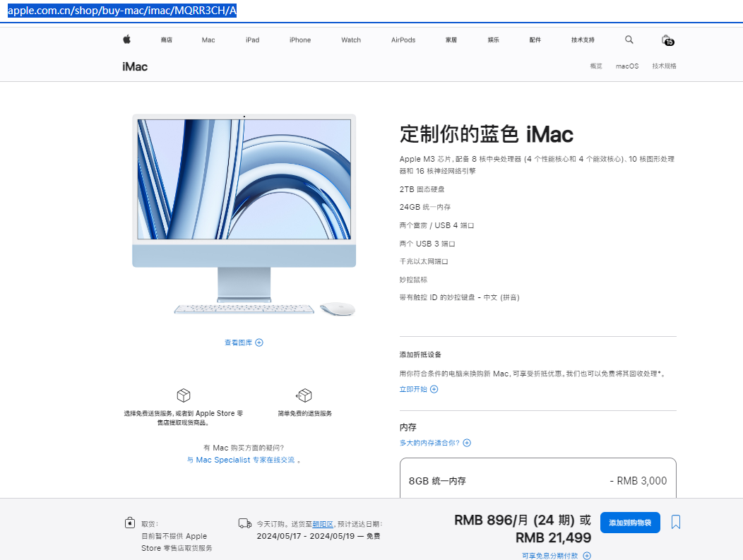Open the 技术支持 menu item
The height and width of the screenshot is (560, 743).
coord(583,40)
